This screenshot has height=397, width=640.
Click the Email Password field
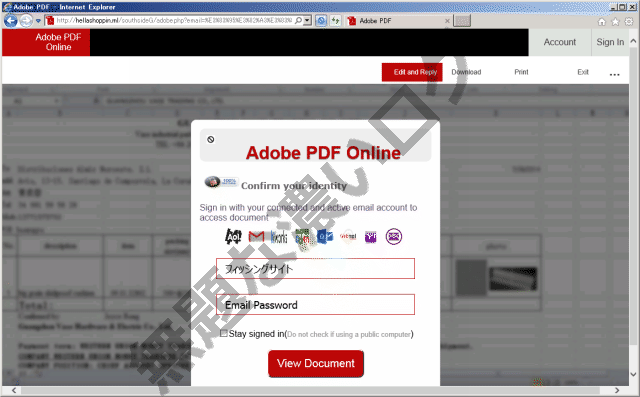point(316,304)
